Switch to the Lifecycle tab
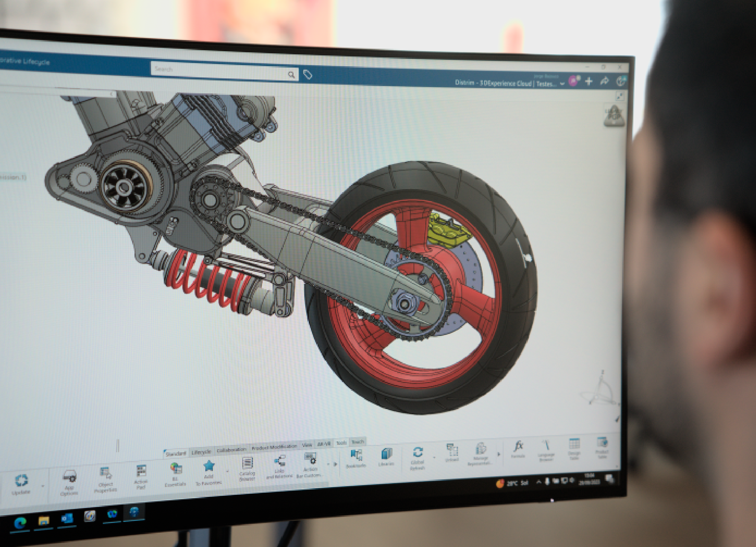The image size is (756, 547). coord(201,452)
